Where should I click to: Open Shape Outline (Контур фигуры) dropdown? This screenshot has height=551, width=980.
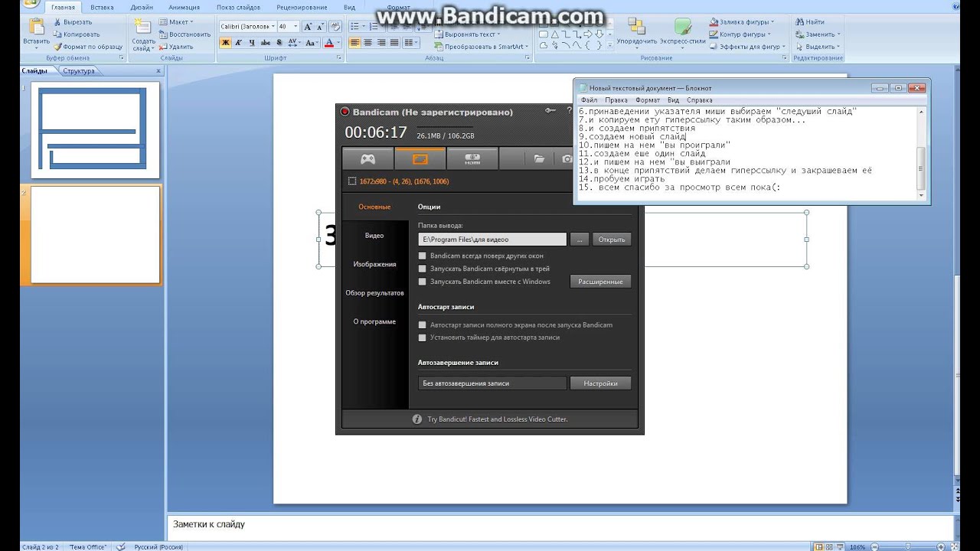click(739, 34)
